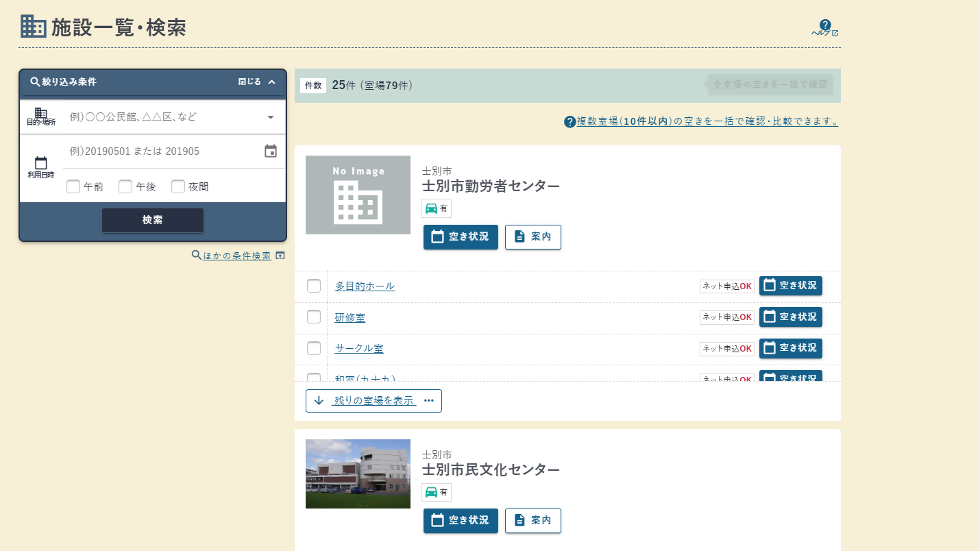Open 空き状況 for サークル室 row
Screen dimensions: 980x551
pos(791,348)
